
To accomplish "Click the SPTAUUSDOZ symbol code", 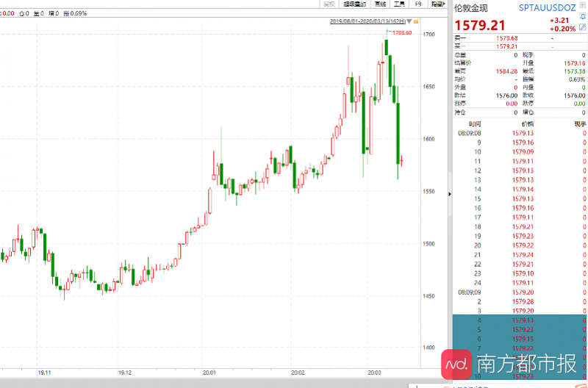I will click(x=547, y=7).
